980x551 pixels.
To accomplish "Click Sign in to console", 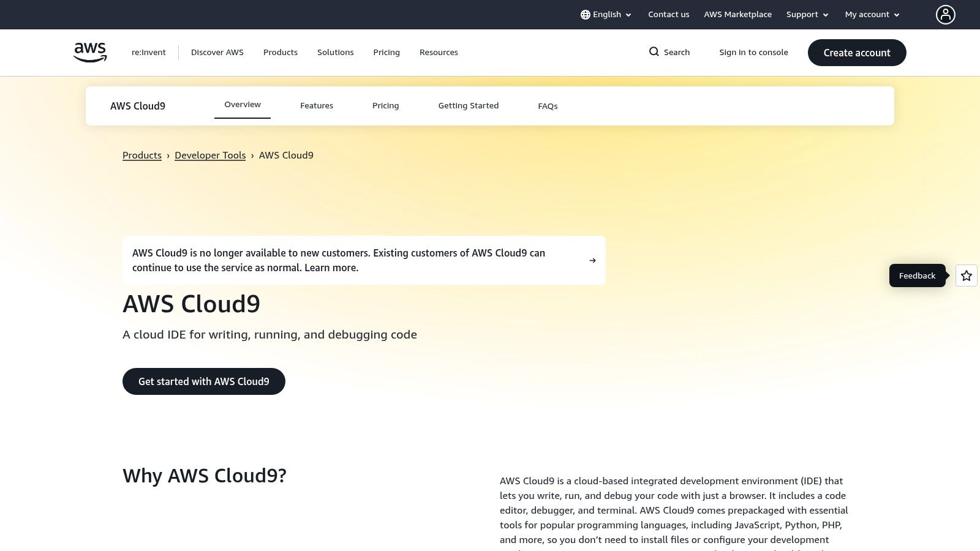I will point(753,52).
